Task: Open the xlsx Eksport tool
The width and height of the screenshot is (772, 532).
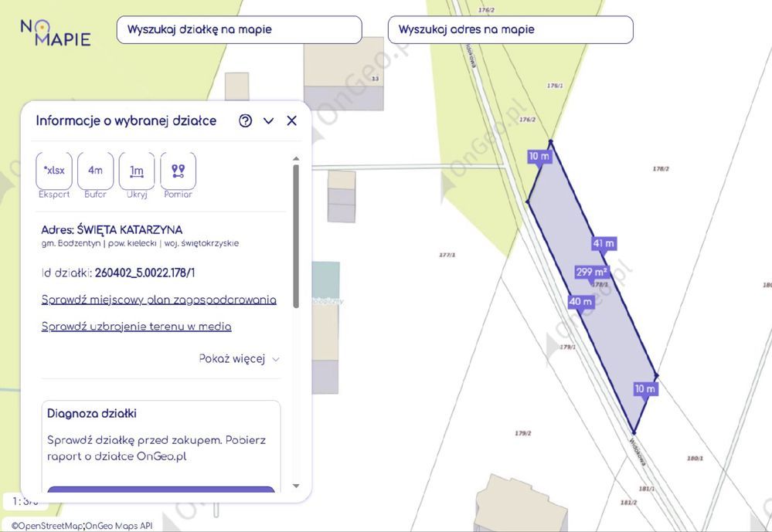Action: (x=54, y=171)
